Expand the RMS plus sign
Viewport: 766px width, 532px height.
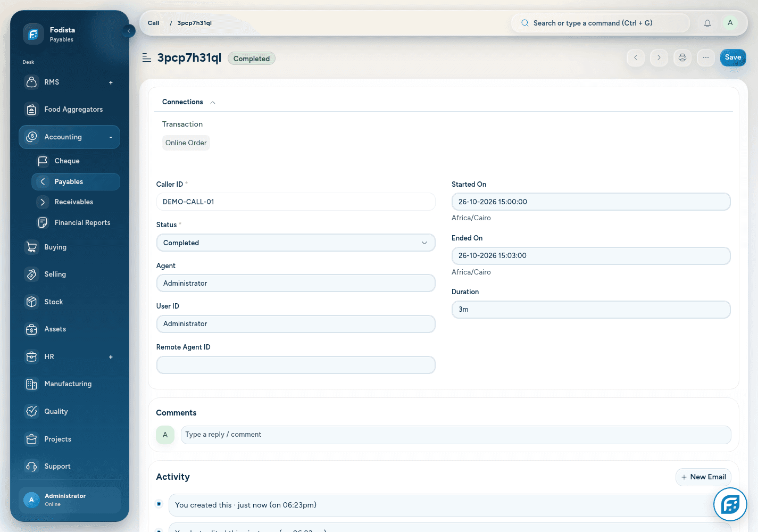[x=111, y=82]
